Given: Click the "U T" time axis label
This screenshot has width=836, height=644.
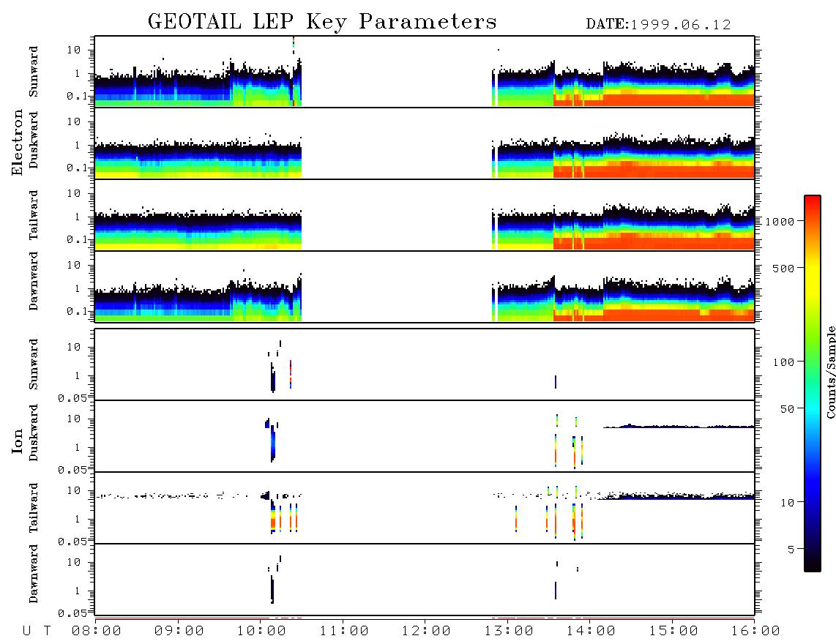Looking at the screenshot, I should click(x=37, y=632).
